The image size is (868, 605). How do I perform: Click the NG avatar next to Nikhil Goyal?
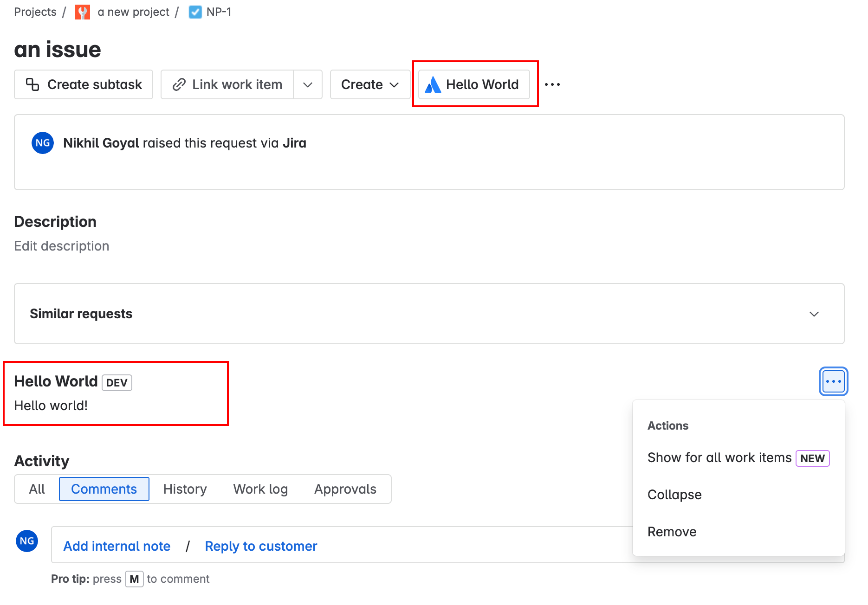43,143
